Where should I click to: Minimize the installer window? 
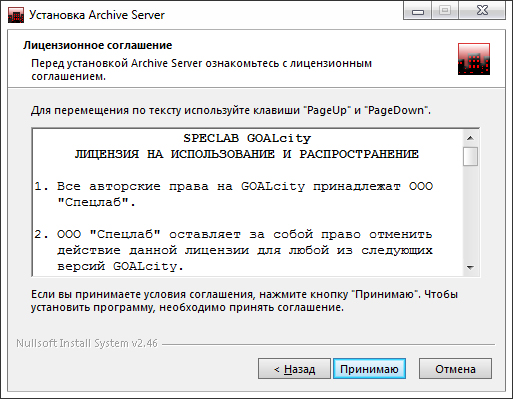point(418,11)
